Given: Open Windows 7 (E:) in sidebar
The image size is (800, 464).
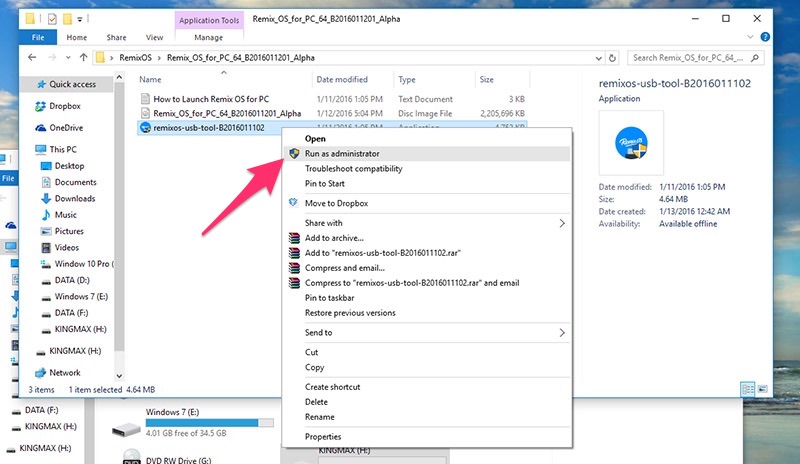Looking at the screenshot, I should point(81,297).
